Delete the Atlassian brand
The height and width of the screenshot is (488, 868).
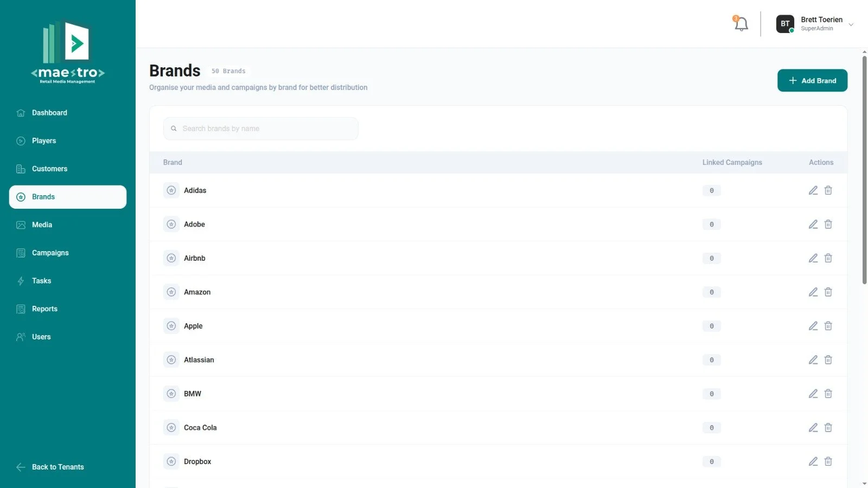pos(828,360)
